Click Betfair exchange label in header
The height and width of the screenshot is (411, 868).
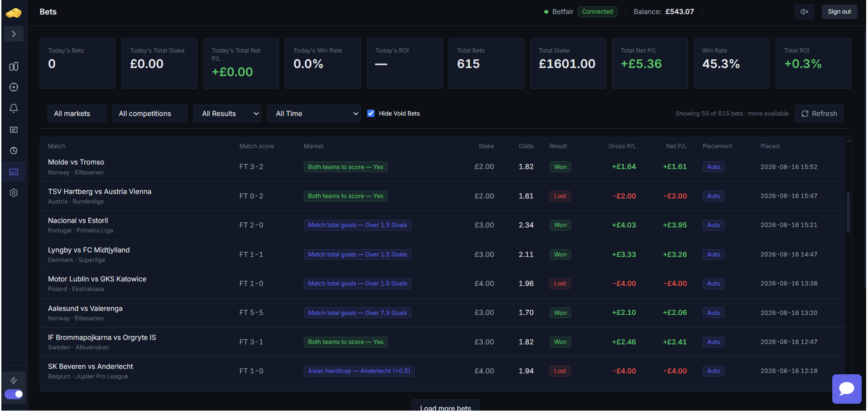[x=562, y=12]
